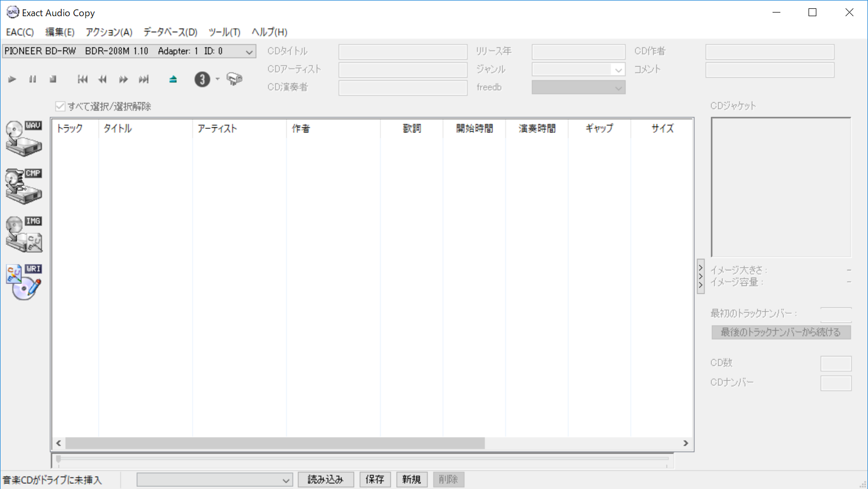Open the アクション(A) menu

[x=109, y=32]
